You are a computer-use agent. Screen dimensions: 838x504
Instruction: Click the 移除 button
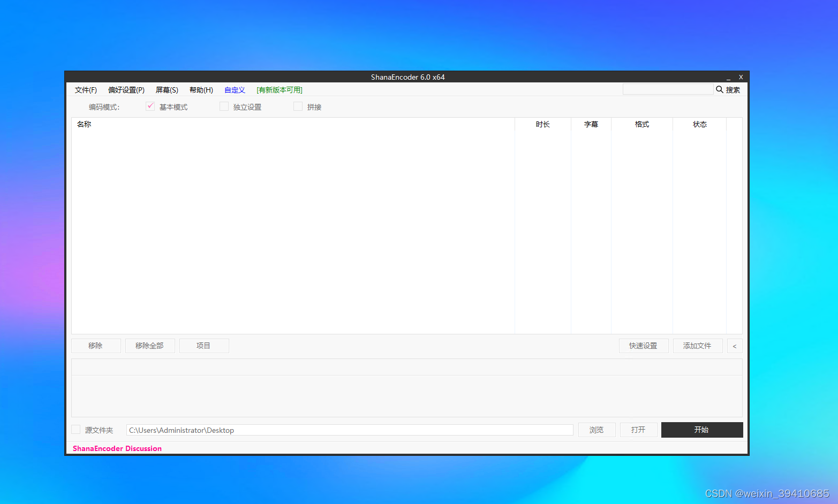pyautogui.click(x=96, y=346)
